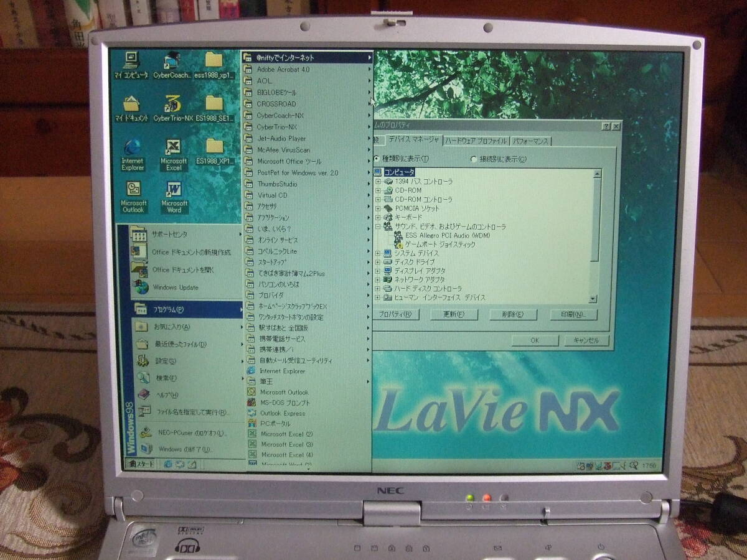Click the 削除(E) button

point(513,315)
